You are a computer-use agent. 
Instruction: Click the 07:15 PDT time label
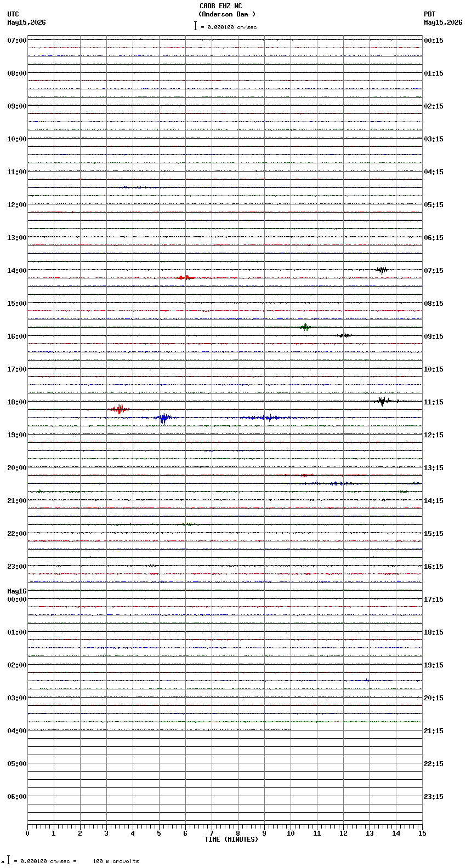434,271
